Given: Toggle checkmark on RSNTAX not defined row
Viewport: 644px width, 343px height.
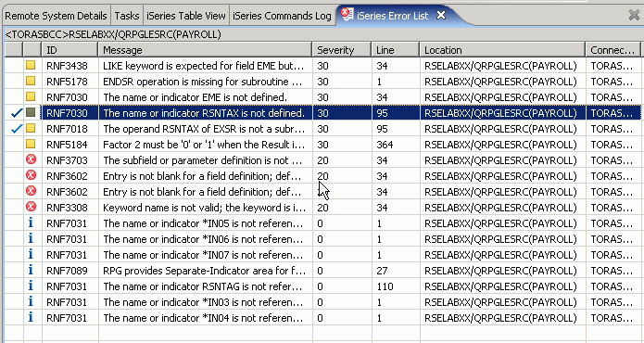Looking at the screenshot, I should pyautogui.click(x=17, y=113).
